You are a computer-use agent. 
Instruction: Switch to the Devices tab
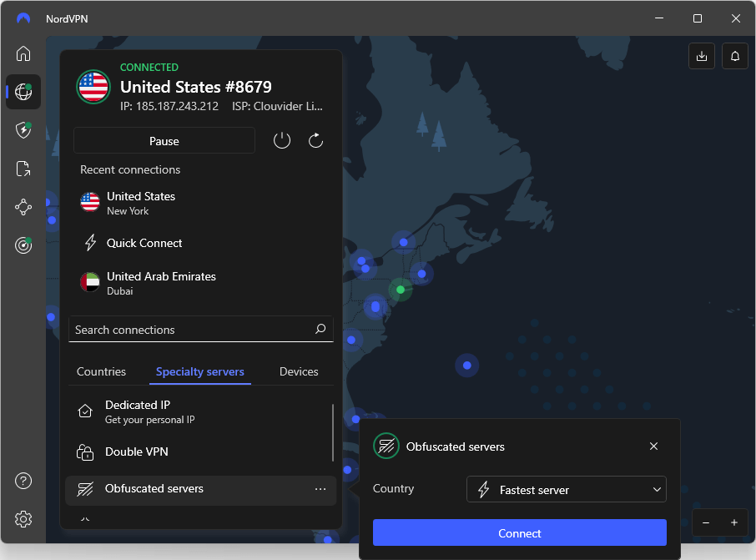coord(299,371)
